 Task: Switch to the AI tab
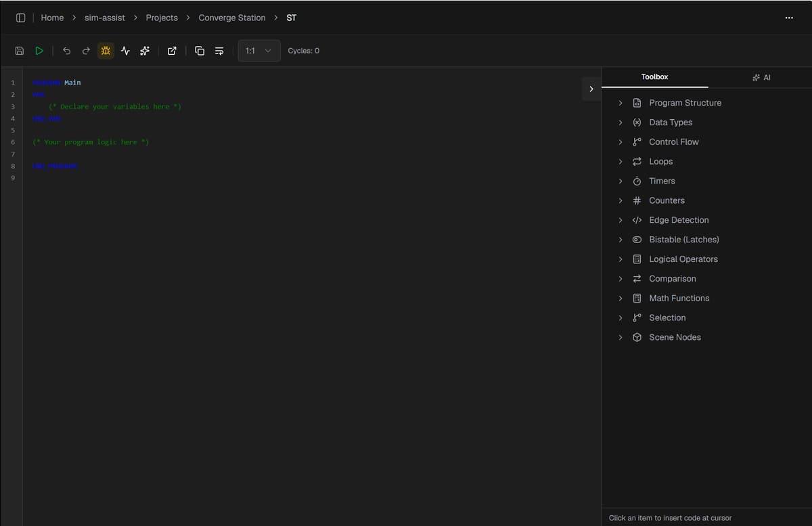761,77
